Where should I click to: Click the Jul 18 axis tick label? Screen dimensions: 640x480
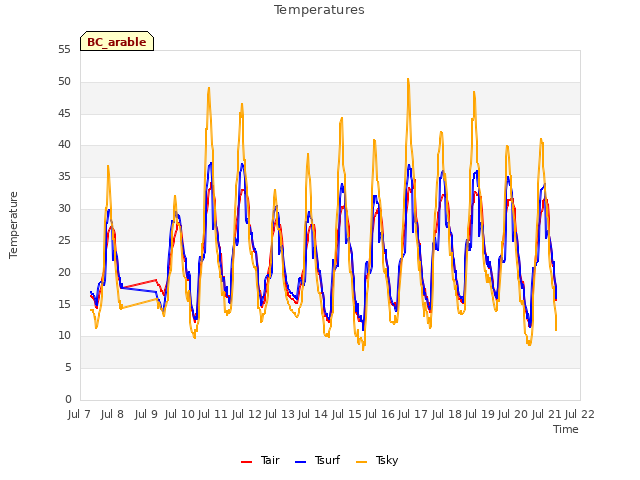pyautogui.click(x=447, y=414)
